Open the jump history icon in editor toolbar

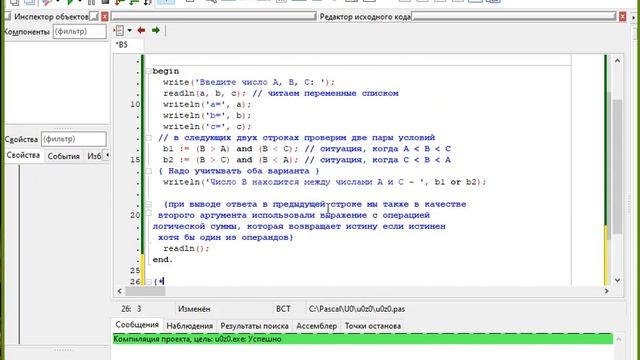[x=119, y=30]
